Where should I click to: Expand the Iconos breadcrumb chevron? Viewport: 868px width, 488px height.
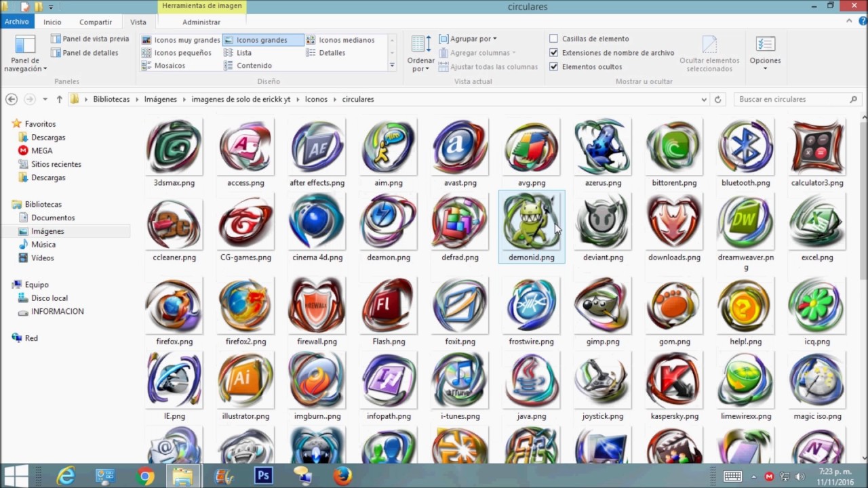[334, 99]
